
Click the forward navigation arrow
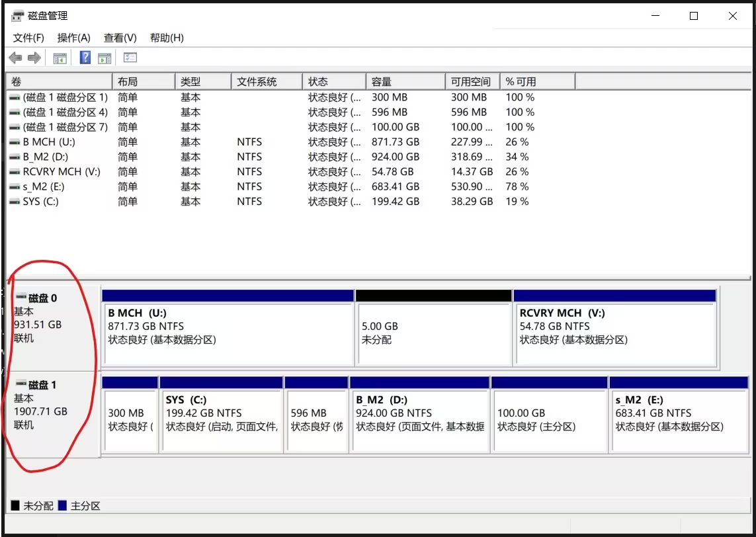(33, 58)
